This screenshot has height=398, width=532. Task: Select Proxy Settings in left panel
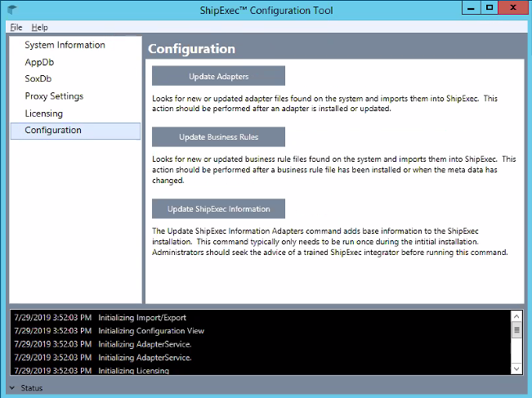(x=54, y=96)
